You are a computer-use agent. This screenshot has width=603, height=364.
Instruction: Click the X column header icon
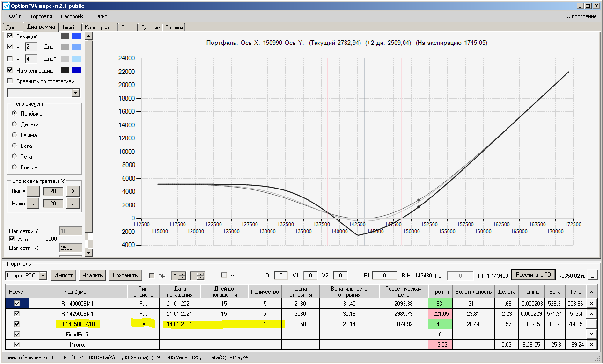pyautogui.click(x=591, y=292)
